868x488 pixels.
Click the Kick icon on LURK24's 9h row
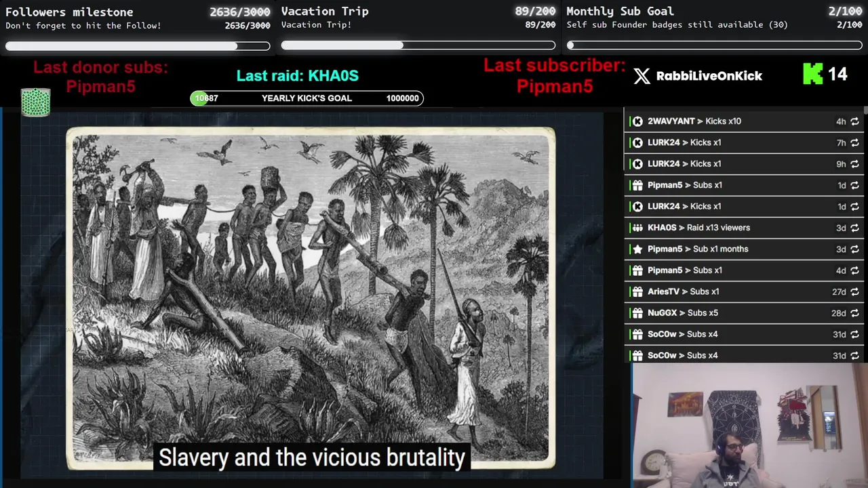[x=637, y=163]
